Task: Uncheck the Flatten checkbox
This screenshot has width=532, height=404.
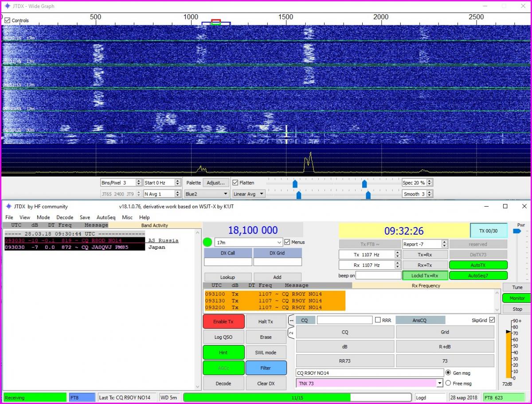Action: 235,183
